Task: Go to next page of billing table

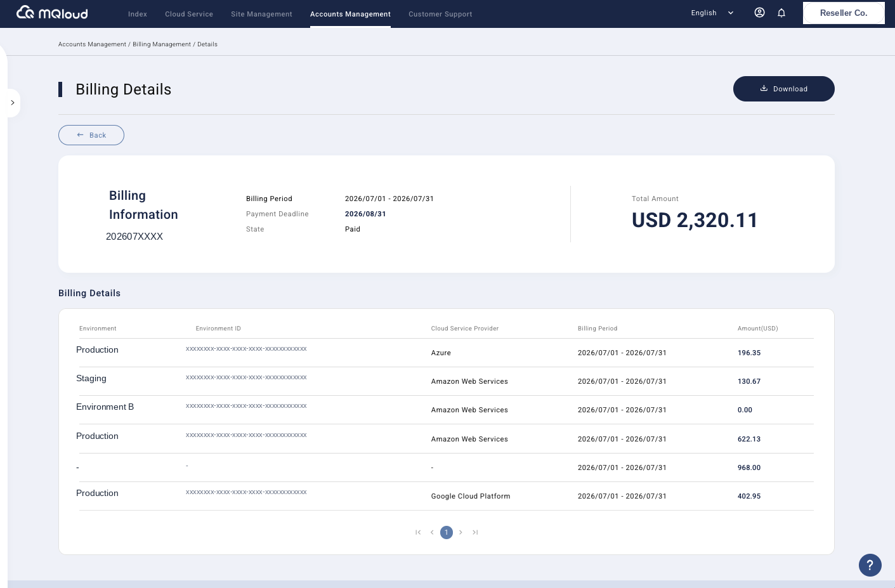Action: tap(461, 532)
